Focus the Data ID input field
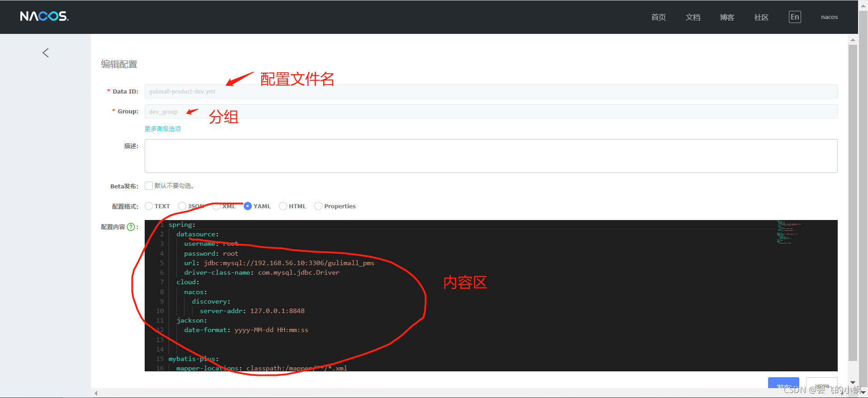 [491, 91]
